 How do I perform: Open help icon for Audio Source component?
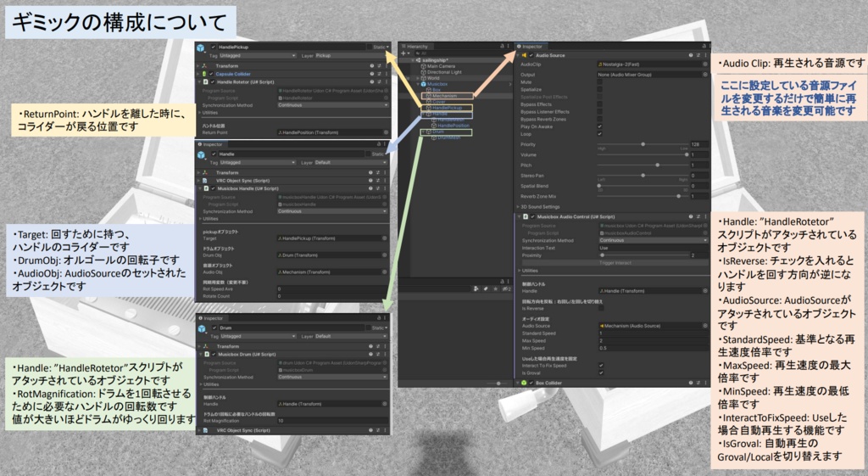click(691, 55)
